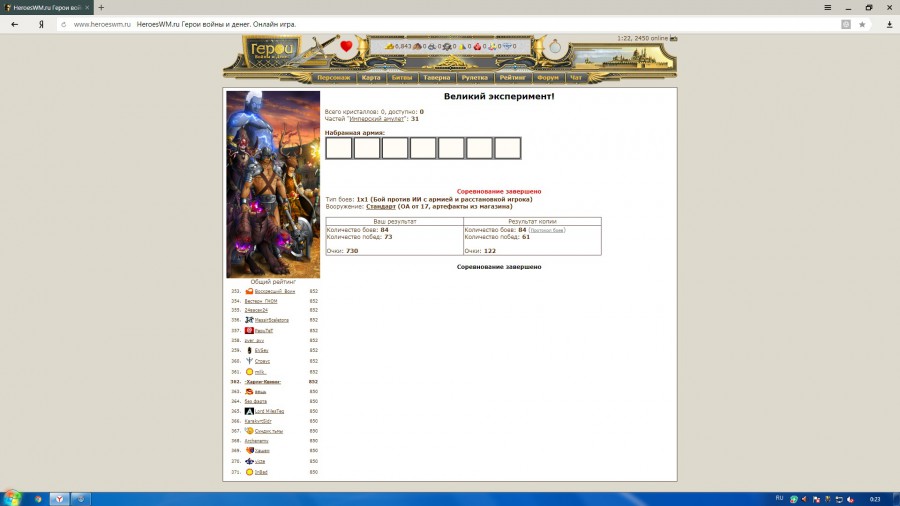The height and width of the screenshot is (506, 900).
Task: Reload the page with refresh icon
Action: click(64, 24)
